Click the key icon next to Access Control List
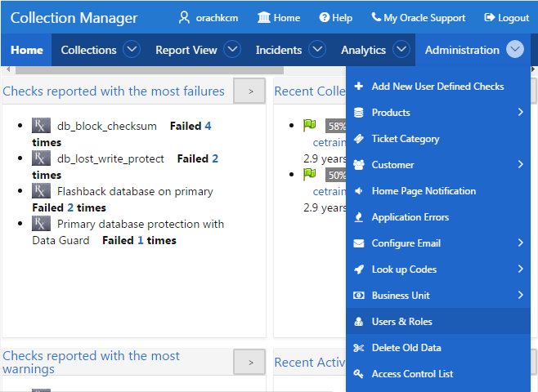538x392 pixels. 359,374
